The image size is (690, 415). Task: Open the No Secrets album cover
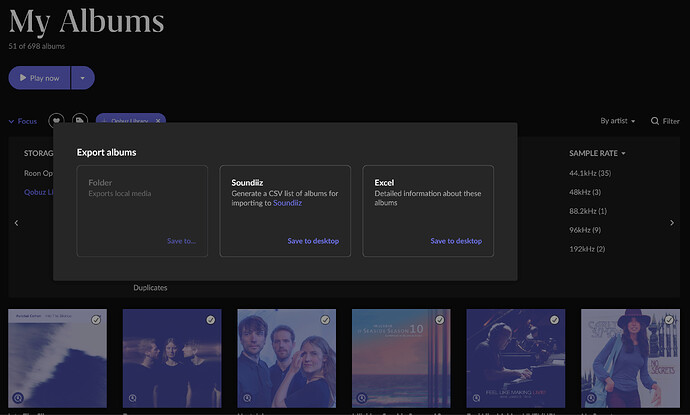tap(630, 358)
